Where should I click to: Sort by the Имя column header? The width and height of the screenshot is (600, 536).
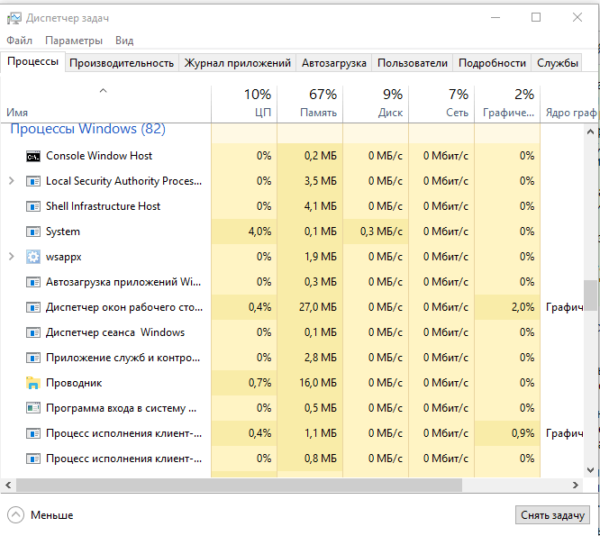point(106,103)
